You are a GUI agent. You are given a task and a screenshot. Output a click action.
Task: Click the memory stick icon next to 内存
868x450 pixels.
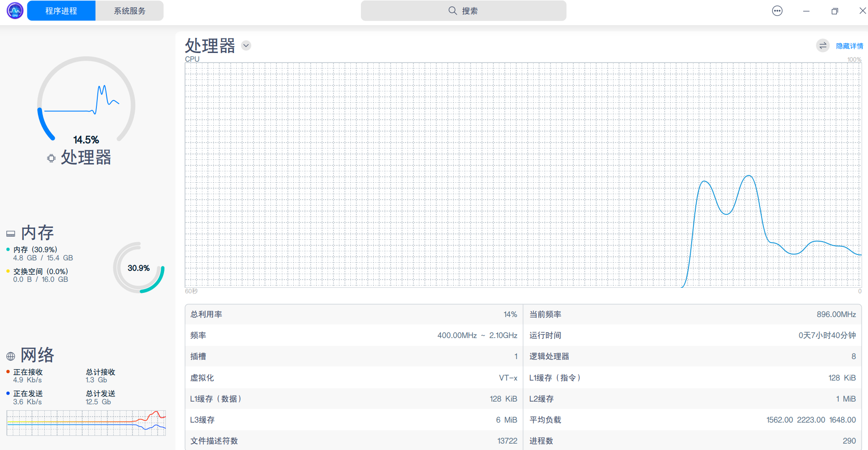(11, 233)
